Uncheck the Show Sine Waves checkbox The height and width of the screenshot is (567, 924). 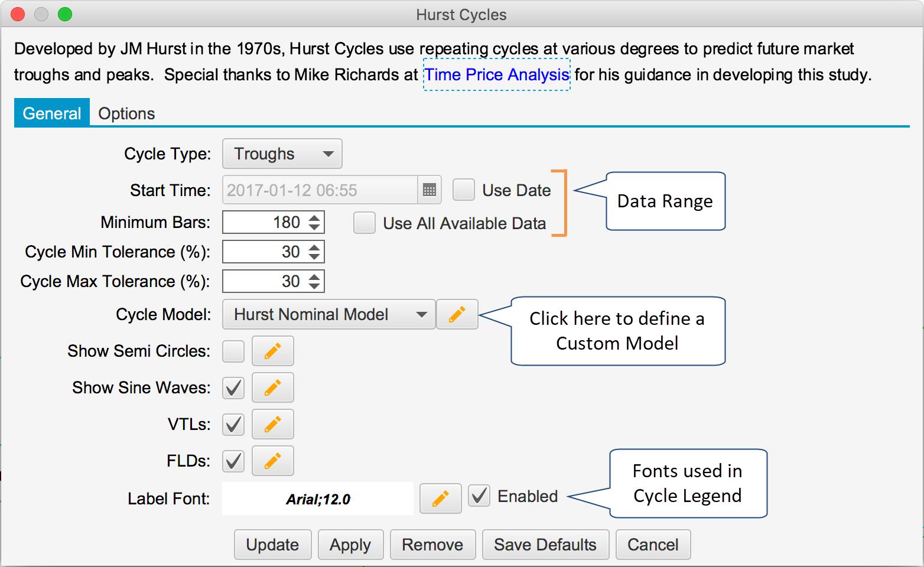tap(234, 388)
